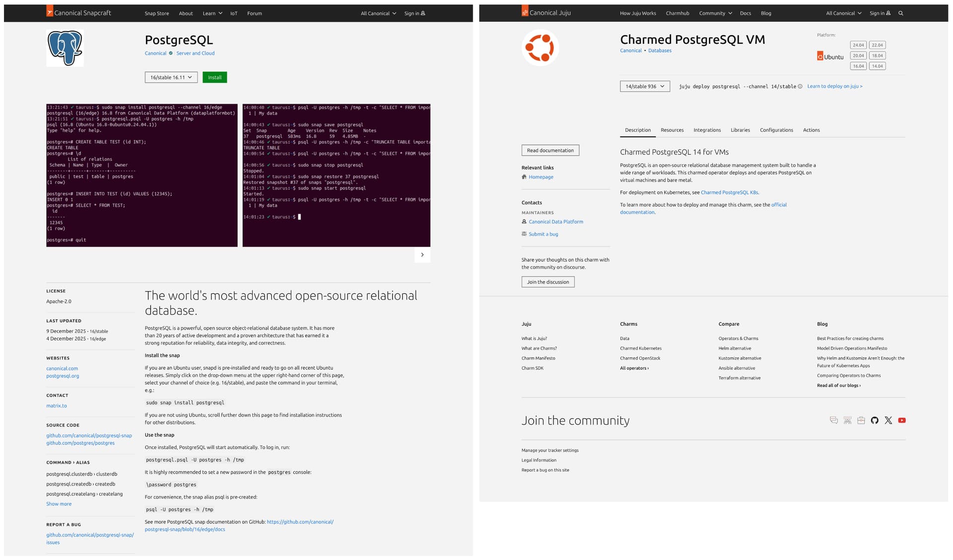Click info icon beside juju deploy command
Viewport: 953px width, 560px height.
(800, 86)
